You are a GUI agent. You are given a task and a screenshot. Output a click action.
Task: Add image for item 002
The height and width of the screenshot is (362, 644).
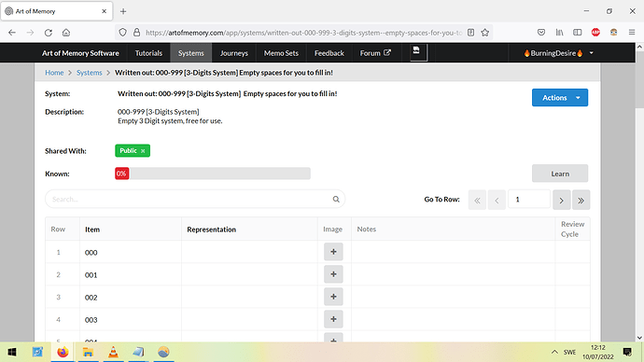click(x=333, y=297)
